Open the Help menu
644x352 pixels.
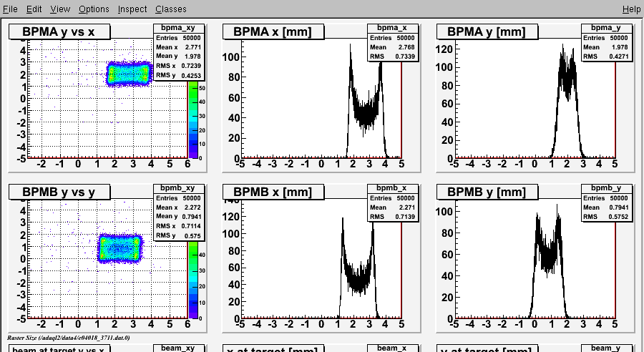tap(631, 9)
